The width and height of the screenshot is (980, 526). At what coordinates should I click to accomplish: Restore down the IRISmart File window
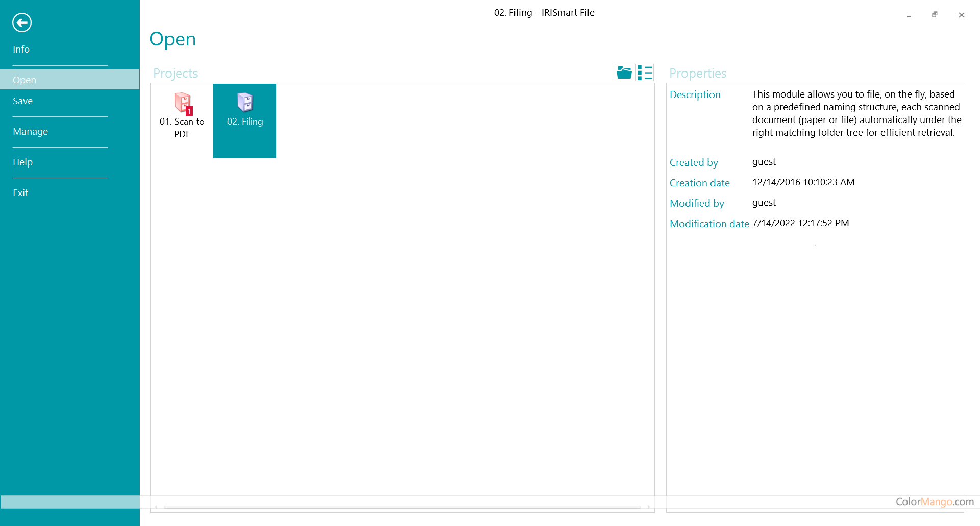(x=935, y=15)
